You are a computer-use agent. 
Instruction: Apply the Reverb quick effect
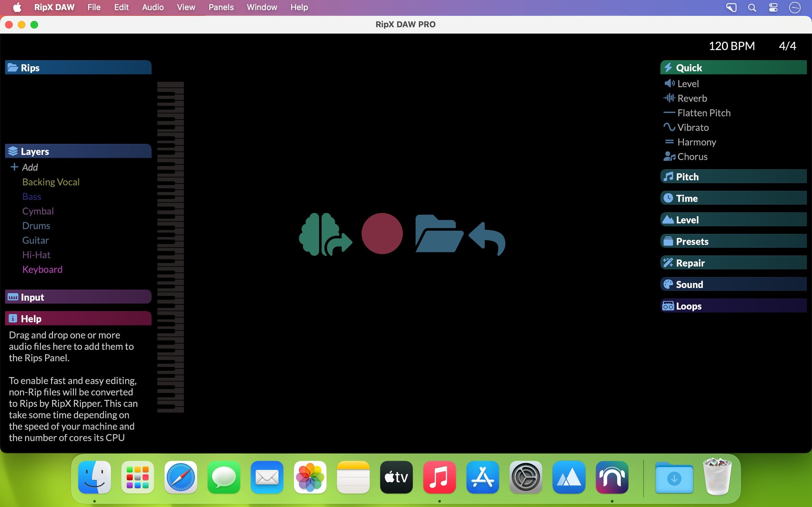tap(691, 98)
